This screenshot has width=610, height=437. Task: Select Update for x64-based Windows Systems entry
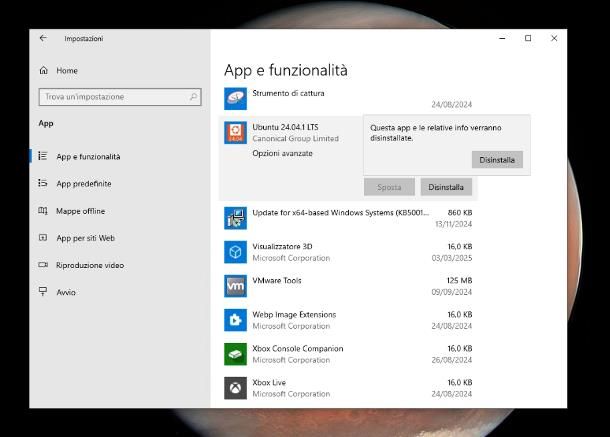coord(348,218)
